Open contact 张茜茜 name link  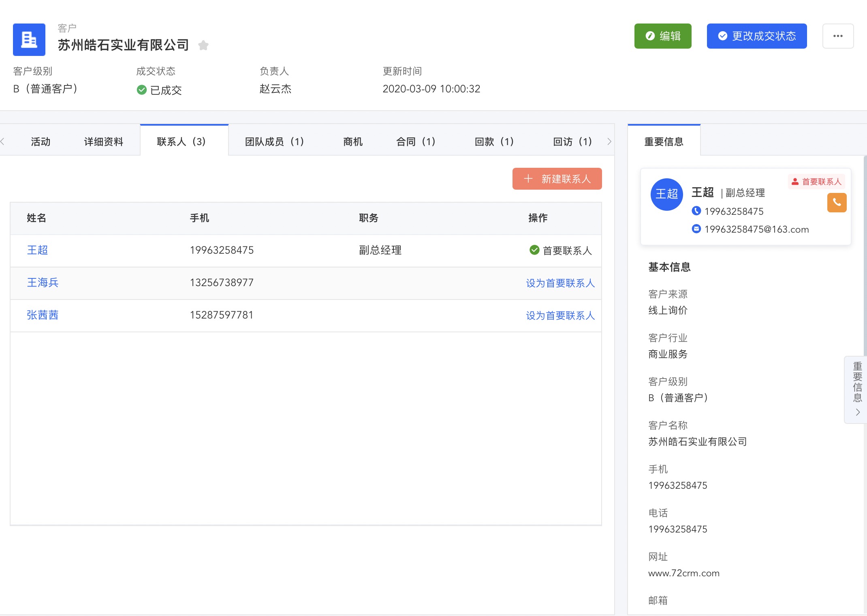click(43, 315)
